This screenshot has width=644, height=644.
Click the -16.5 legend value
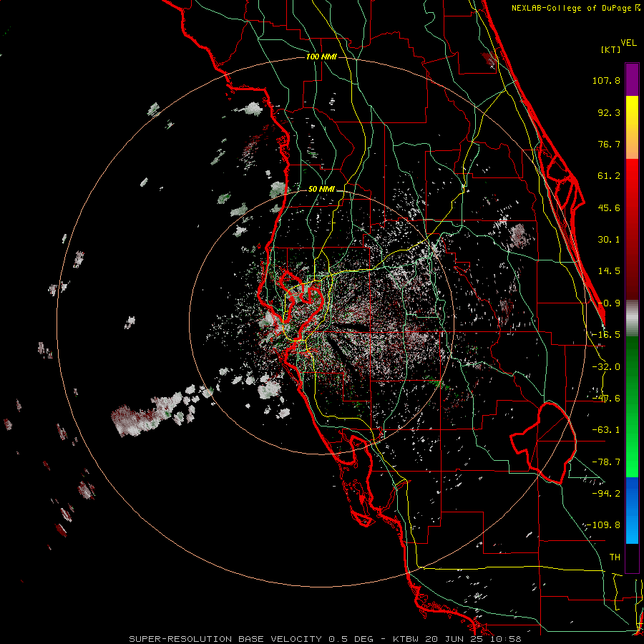[x=606, y=335]
